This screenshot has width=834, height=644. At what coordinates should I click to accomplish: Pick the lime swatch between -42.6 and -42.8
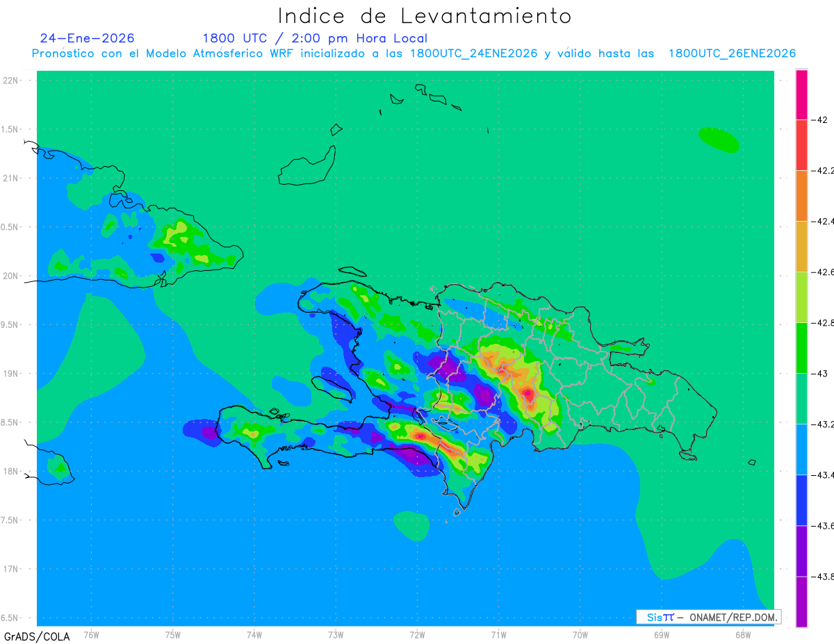click(x=801, y=297)
